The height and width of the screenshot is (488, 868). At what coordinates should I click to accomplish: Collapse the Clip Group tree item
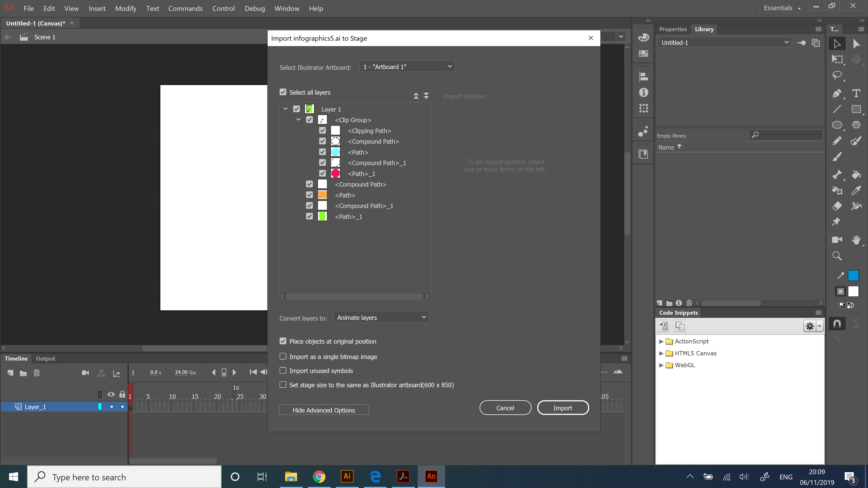point(298,120)
